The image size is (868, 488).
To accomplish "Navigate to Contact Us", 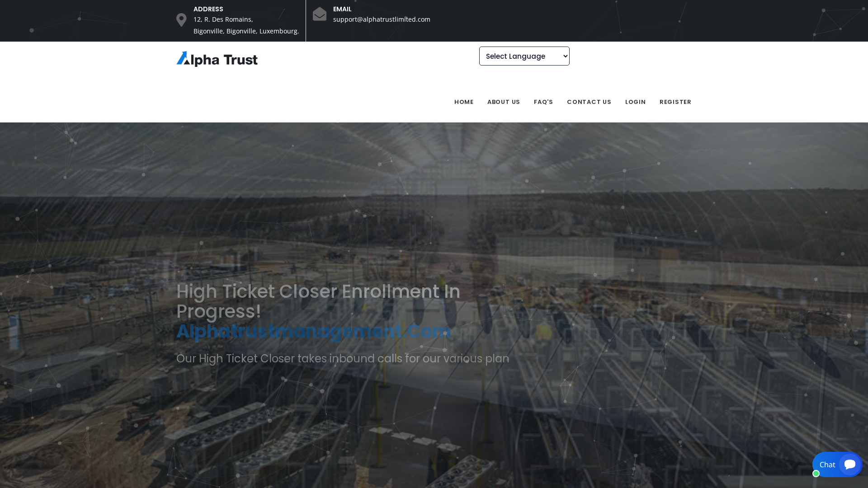I will (x=589, y=102).
